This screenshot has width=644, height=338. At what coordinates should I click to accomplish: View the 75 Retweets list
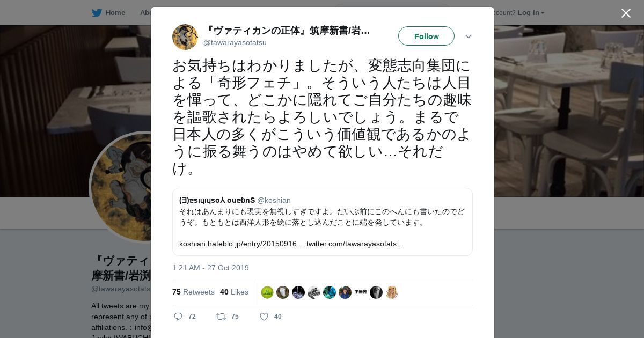(x=193, y=292)
